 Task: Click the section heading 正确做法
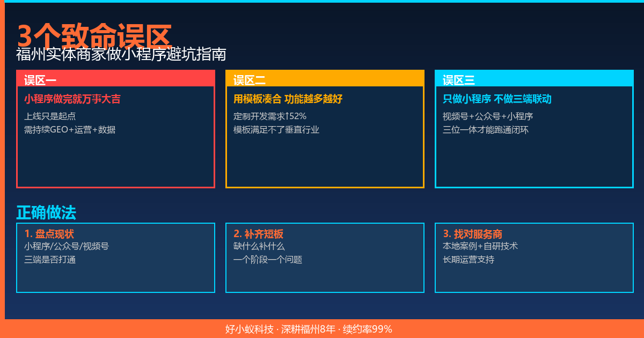click(x=46, y=213)
